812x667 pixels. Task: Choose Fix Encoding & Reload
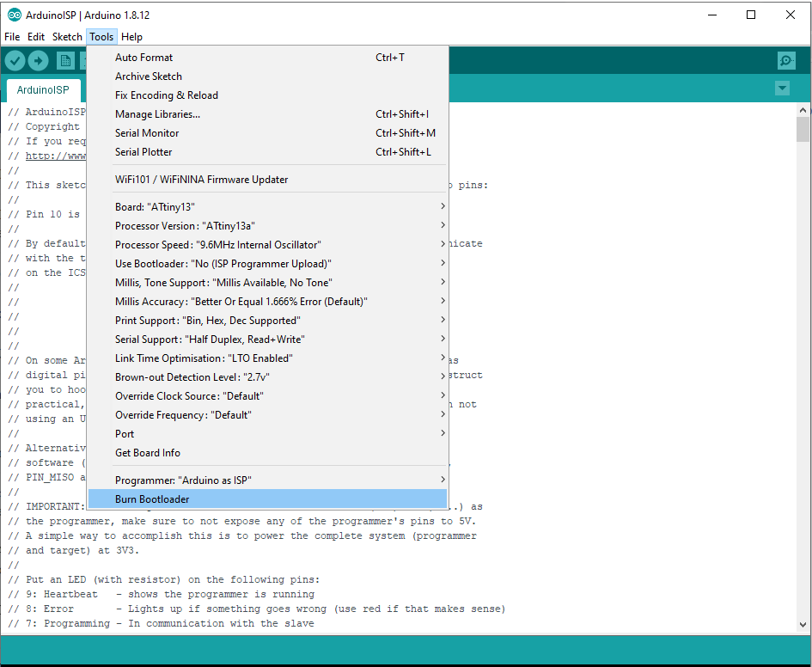tap(267, 95)
